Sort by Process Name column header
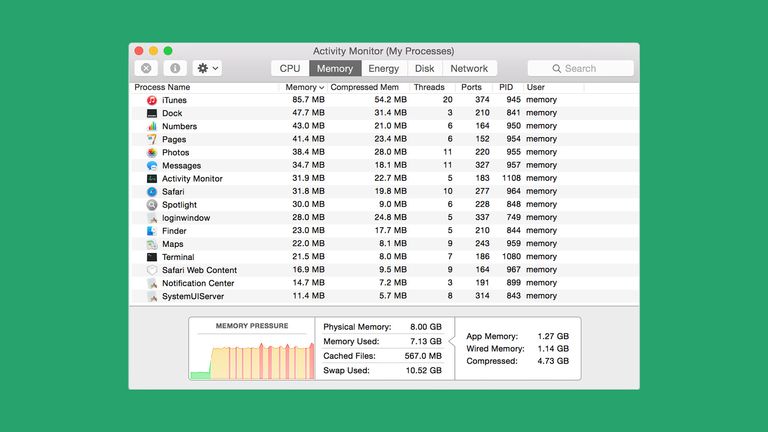768x432 pixels. click(206, 87)
